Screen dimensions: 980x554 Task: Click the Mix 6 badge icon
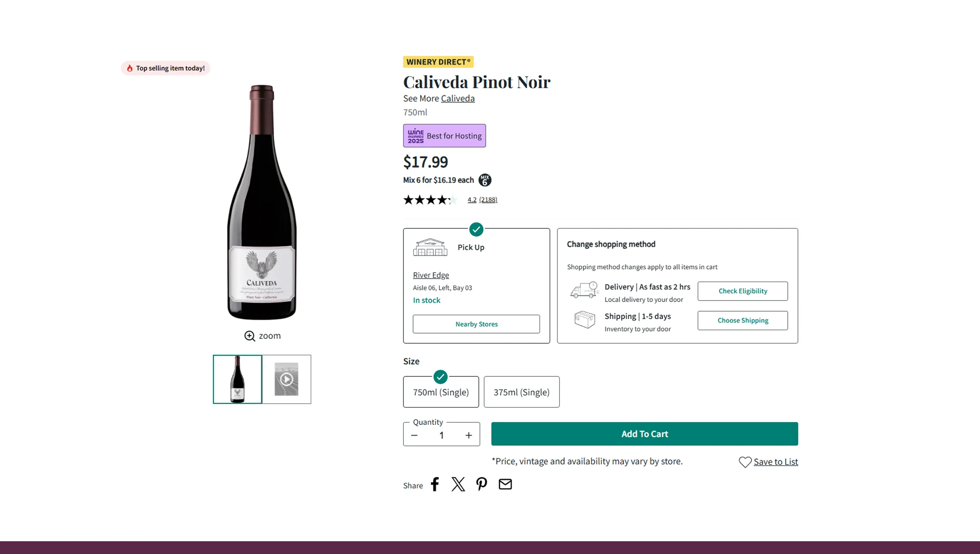485,180
